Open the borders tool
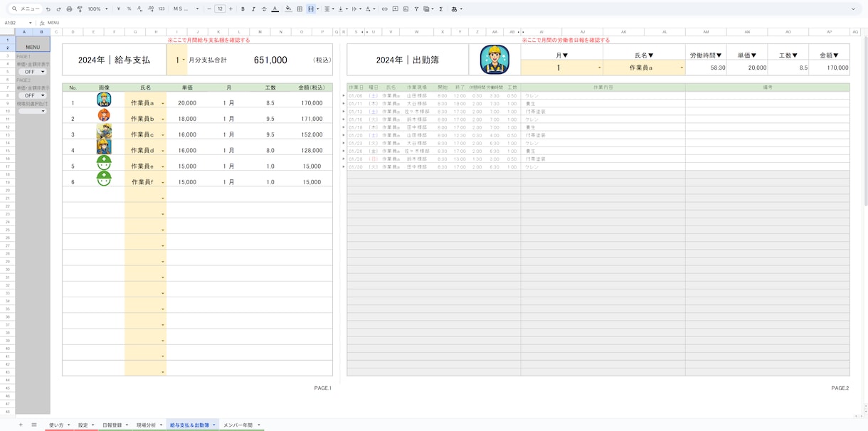Screen dimensions: 868x431 coord(300,9)
